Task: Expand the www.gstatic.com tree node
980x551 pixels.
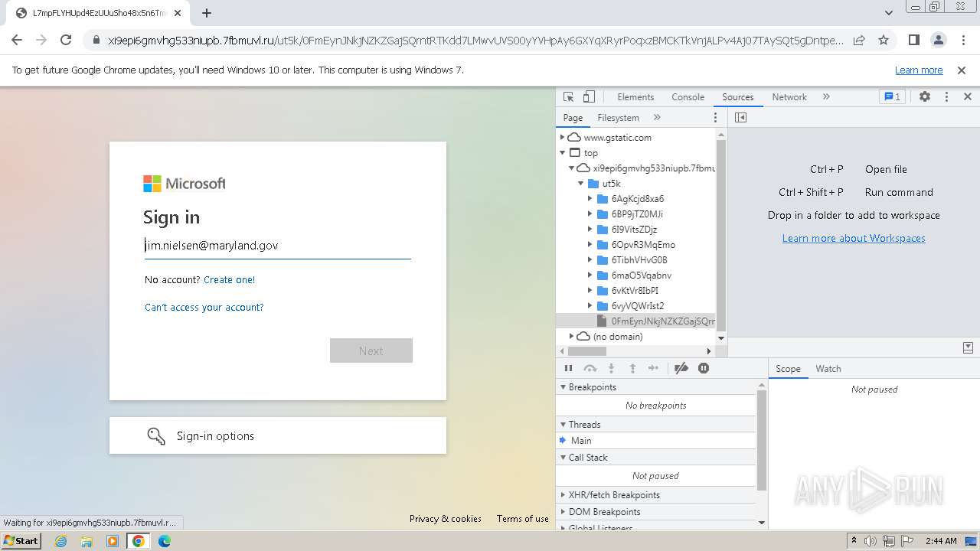Action: point(562,138)
